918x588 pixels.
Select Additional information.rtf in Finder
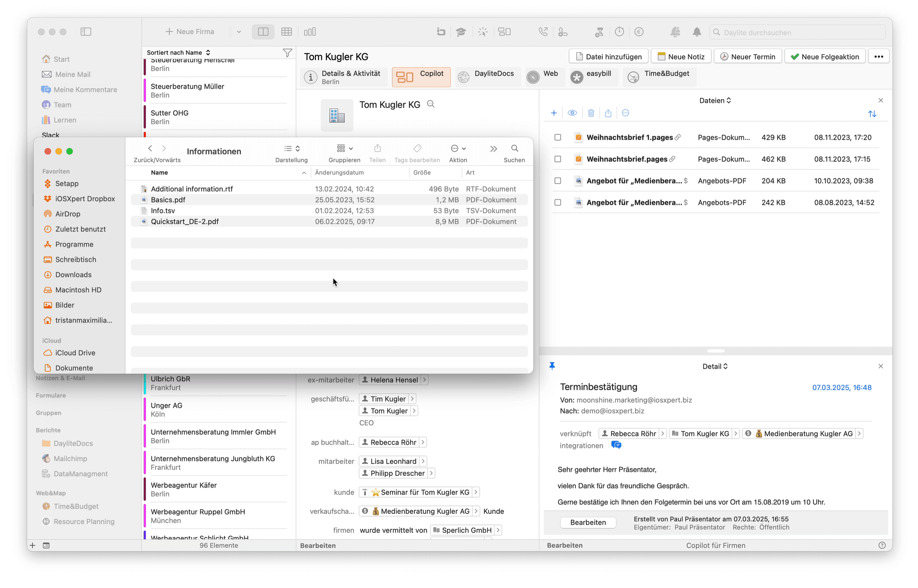[x=329, y=189]
